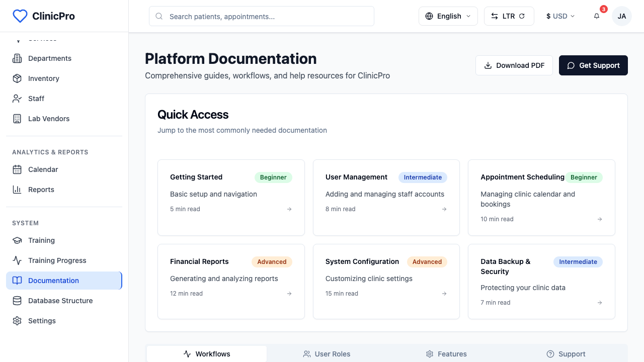Open the JA user avatar menu
Image resolution: width=644 pixels, height=362 pixels.
pos(622,16)
